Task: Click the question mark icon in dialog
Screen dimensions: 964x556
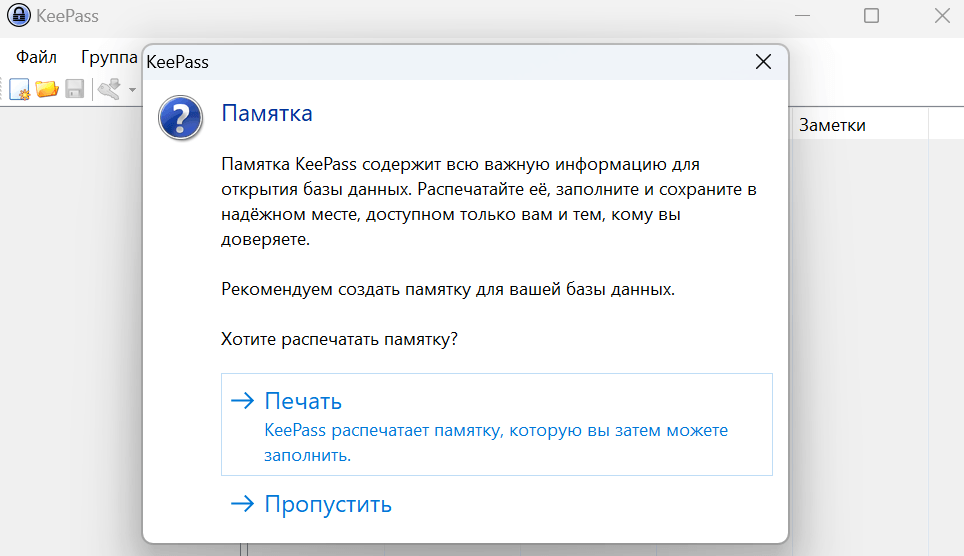Action: tap(180, 117)
